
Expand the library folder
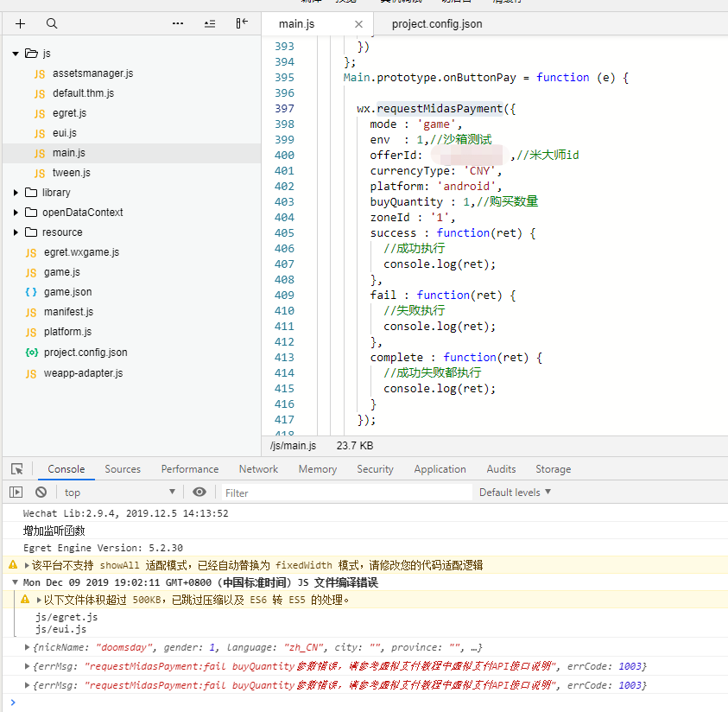pos(16,193)
